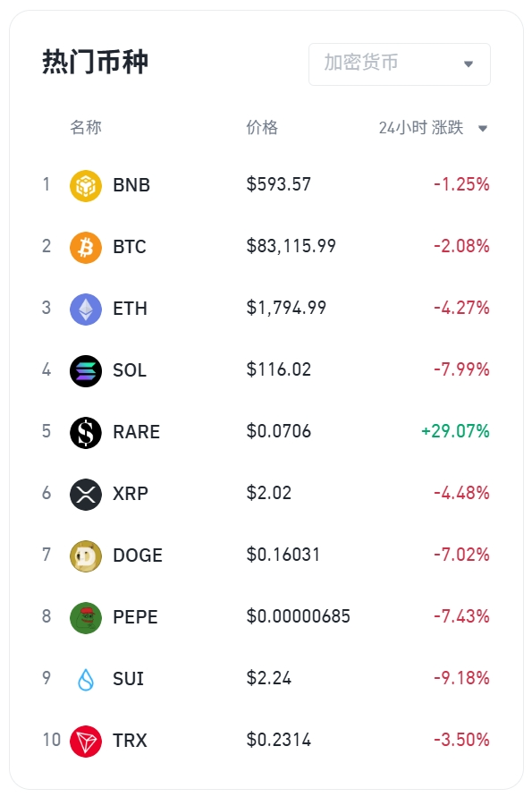Select the RARE token icon
Screen dimensions: 532x797
click(x=85, y=433)
